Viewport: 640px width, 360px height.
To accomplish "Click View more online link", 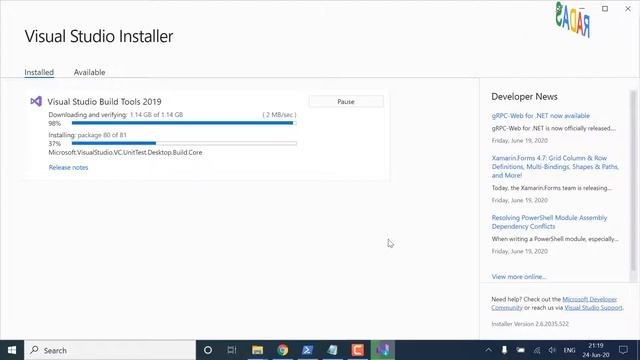I will [x=518, y=277].
